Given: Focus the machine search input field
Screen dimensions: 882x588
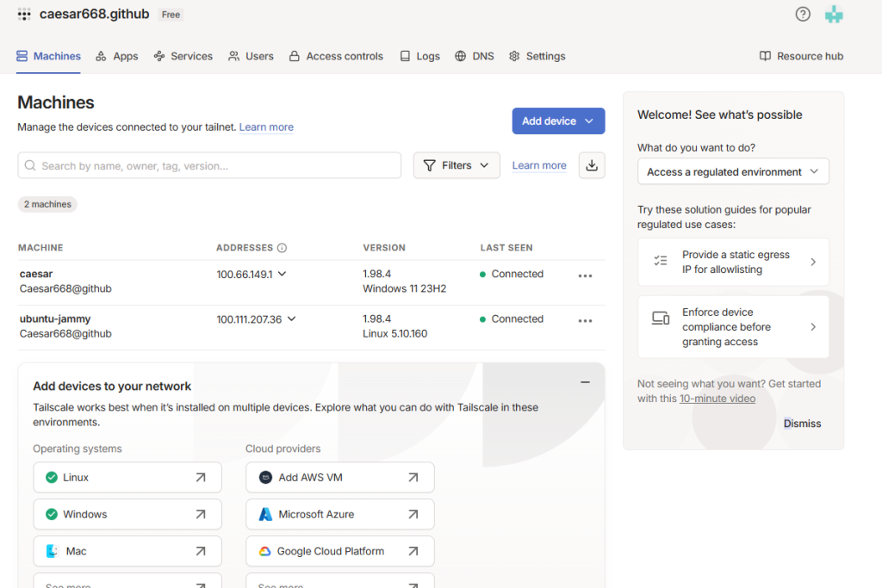Looking at the screenshot, I should (209, 165).
